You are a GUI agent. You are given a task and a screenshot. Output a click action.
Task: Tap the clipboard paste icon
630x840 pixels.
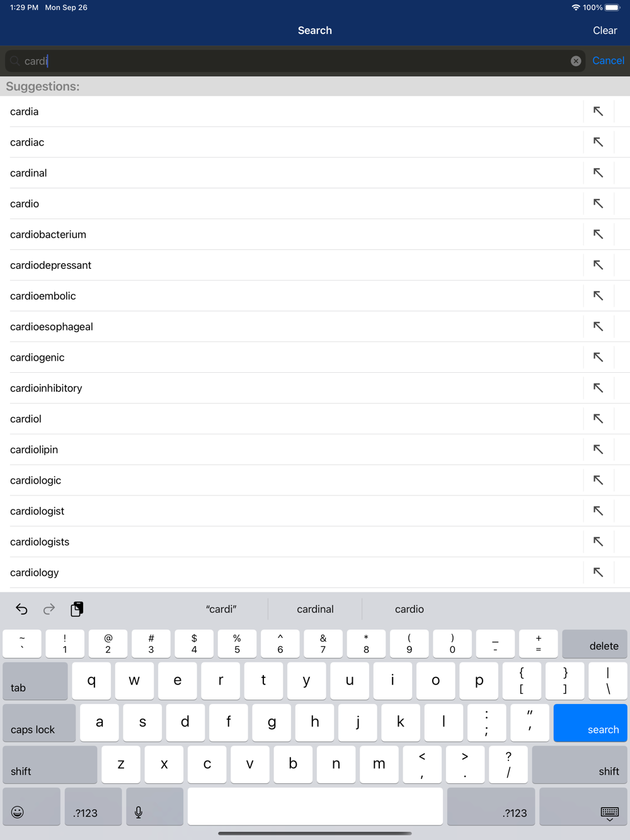tap(77, 609)
